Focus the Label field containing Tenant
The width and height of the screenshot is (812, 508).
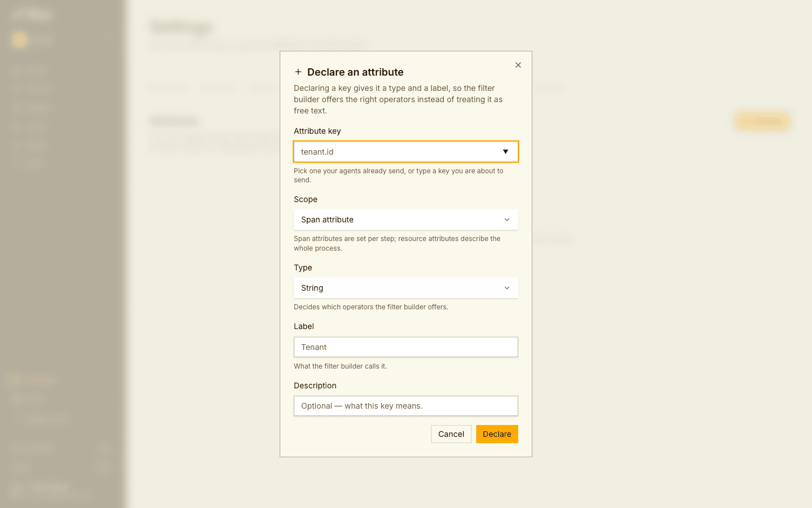(406, 347)
